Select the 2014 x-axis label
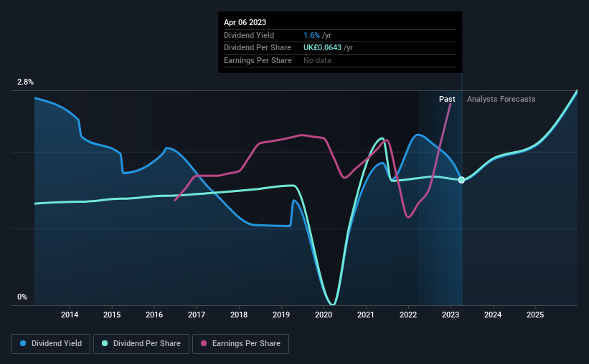589x364 pixels. pyautogui.click(x=70, y=315)
